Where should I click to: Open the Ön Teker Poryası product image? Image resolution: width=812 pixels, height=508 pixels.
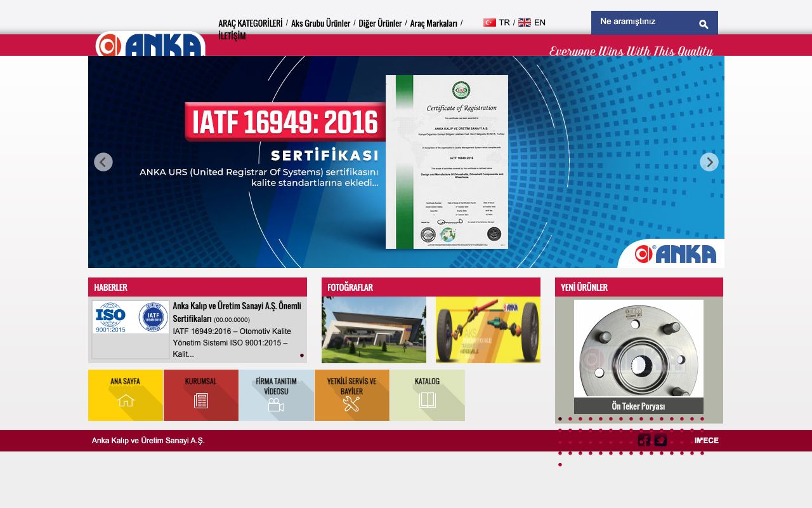click(639, 349)
